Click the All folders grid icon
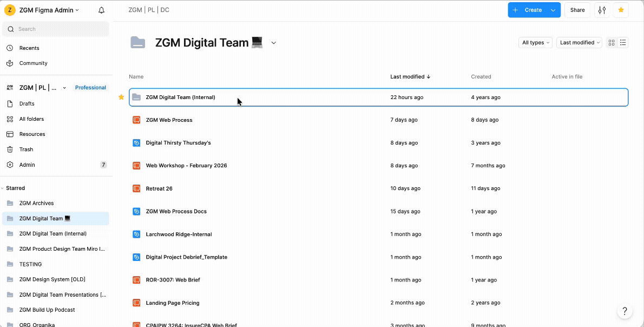Viewport: 644px width, 327px height. click(10, 119)
